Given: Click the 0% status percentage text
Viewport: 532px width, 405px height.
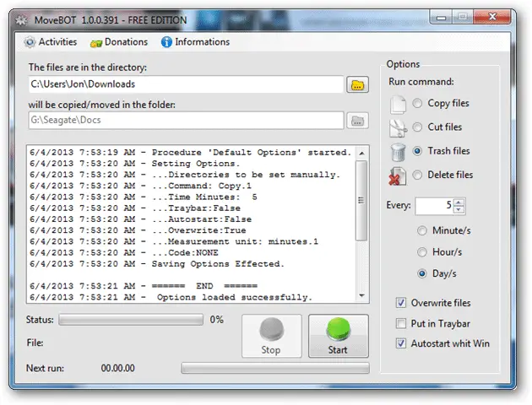Looking at the screenshot, I should click(216, 320).
